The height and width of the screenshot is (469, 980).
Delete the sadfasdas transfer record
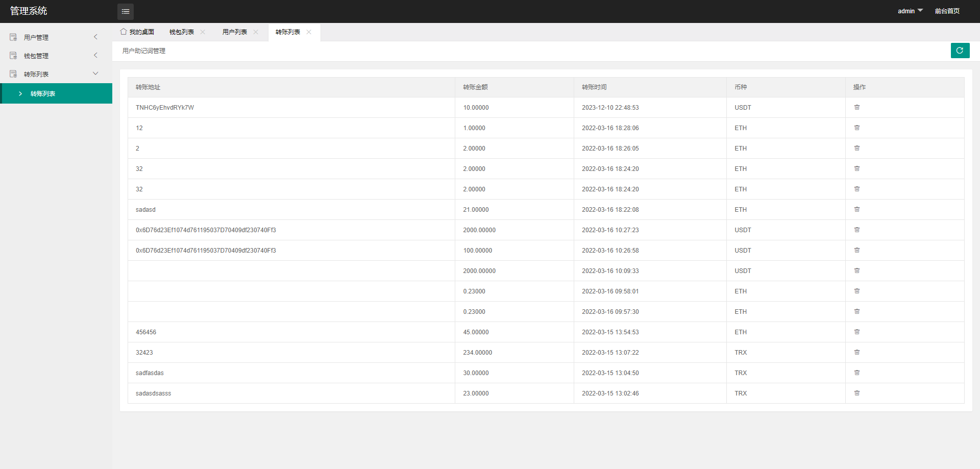(x=857, y=373)
